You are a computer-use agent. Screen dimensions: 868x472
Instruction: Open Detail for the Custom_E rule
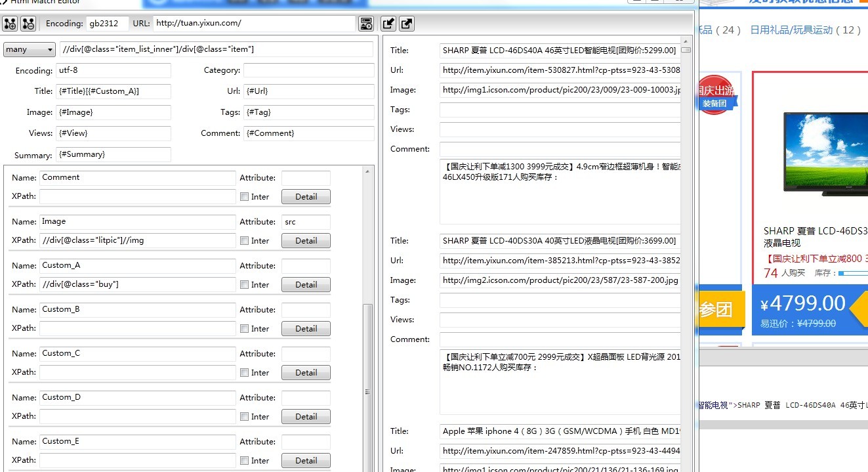coord(306,460)
